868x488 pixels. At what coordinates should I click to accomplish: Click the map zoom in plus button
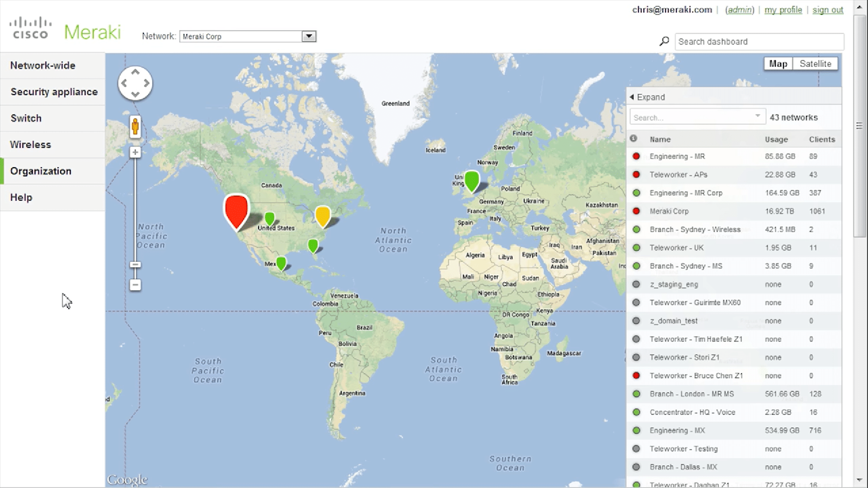point(135,152)
